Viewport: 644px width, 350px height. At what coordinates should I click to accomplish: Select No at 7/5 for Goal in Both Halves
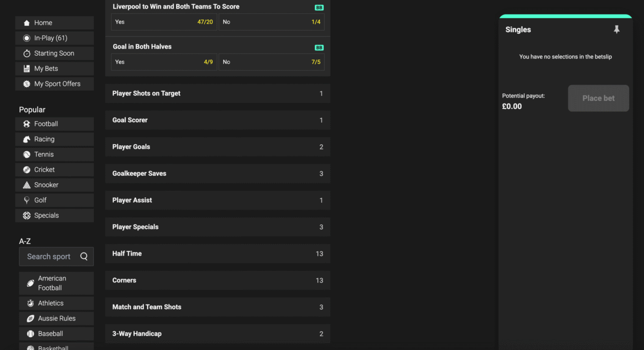point(272,62)
